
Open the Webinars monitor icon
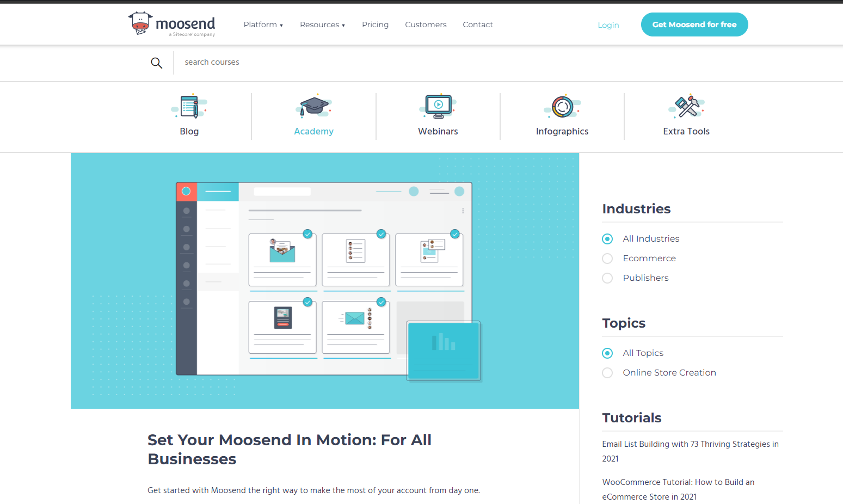click(x=438, y=106)
